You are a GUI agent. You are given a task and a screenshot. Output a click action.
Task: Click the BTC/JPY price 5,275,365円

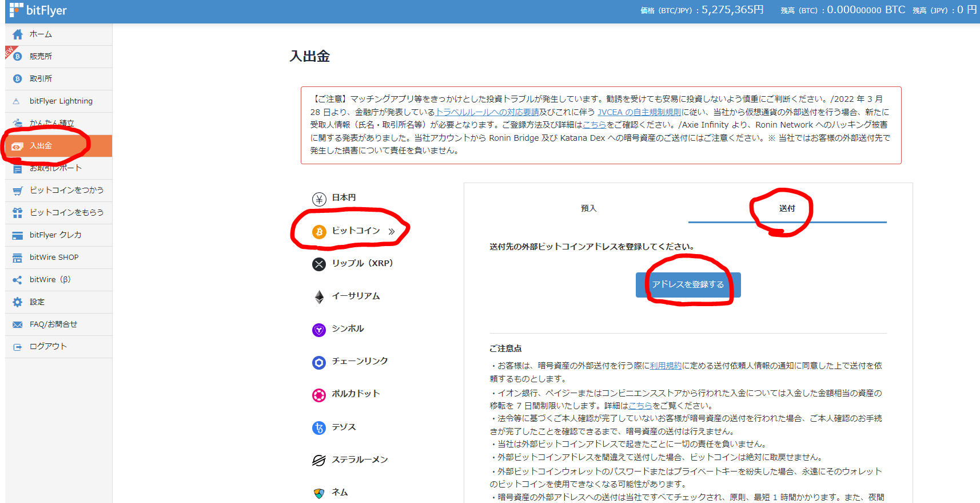[x=732, y=10]
